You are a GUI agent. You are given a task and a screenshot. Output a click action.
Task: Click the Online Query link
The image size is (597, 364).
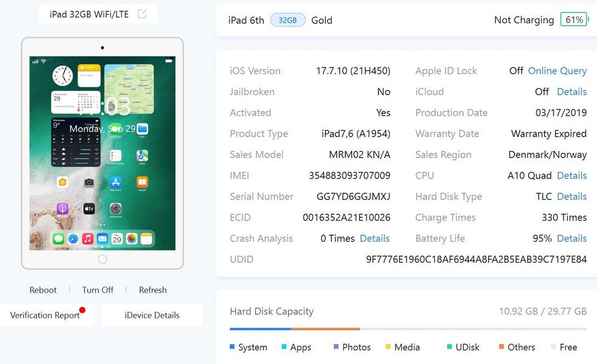(x=558, y=71)
